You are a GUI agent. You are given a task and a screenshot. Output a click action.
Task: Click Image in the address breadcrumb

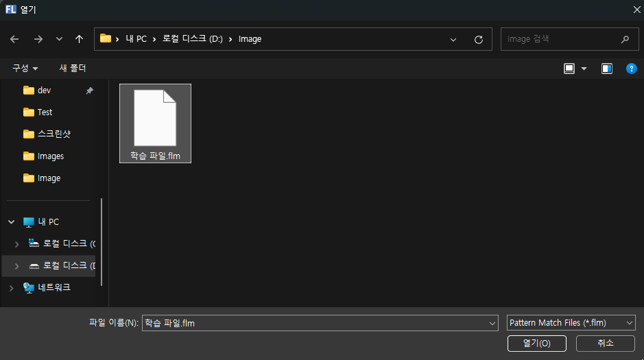[250, 39]
